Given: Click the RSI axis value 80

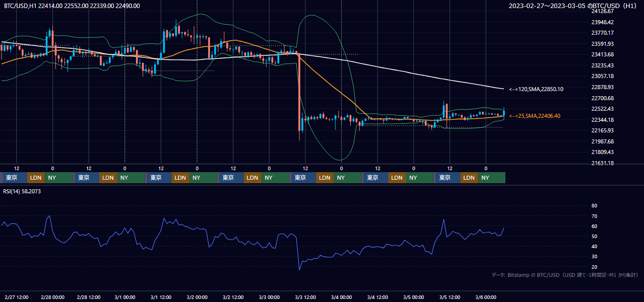Looking at the screenshot, I should point(594,206).
